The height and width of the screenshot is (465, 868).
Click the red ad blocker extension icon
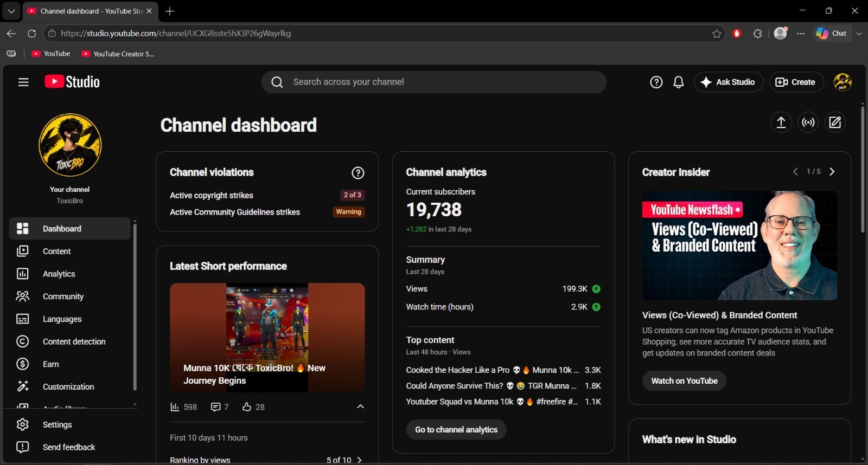pyautogui.click(x=737, y=34)
